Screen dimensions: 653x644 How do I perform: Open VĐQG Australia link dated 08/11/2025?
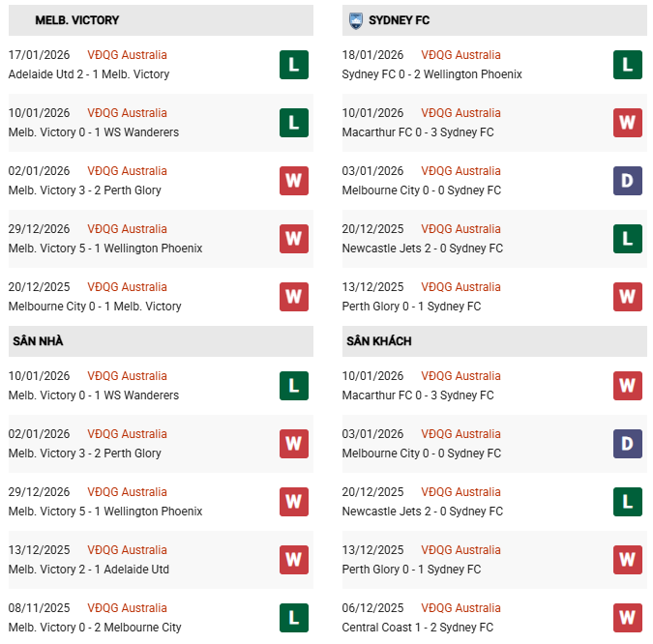(127, 608)
